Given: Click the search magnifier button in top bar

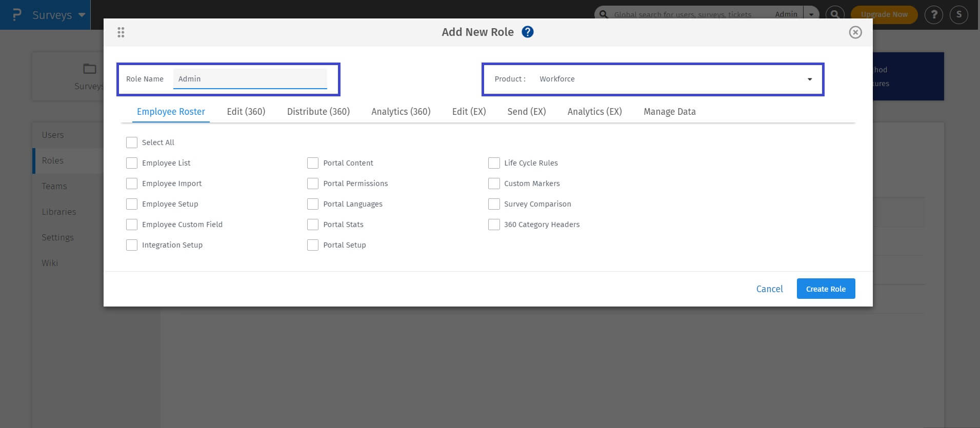Looking at the screenshot, I should [835, 14].
